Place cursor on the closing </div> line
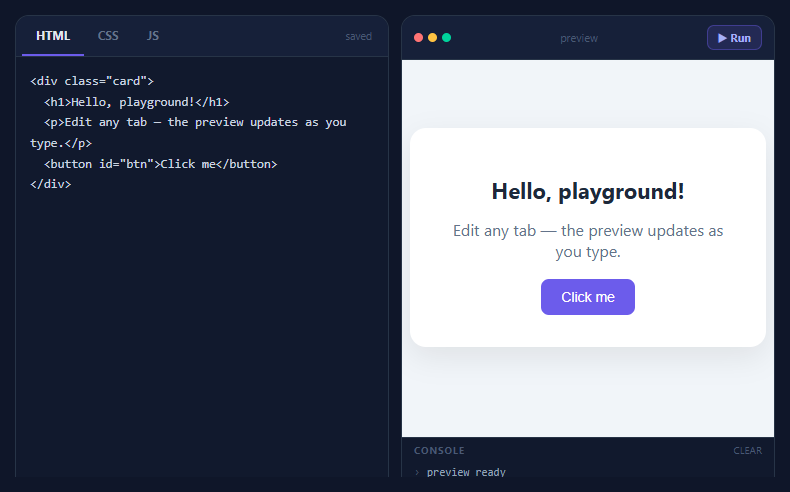This screenshot has height=492, width=790. click(51, 184)
